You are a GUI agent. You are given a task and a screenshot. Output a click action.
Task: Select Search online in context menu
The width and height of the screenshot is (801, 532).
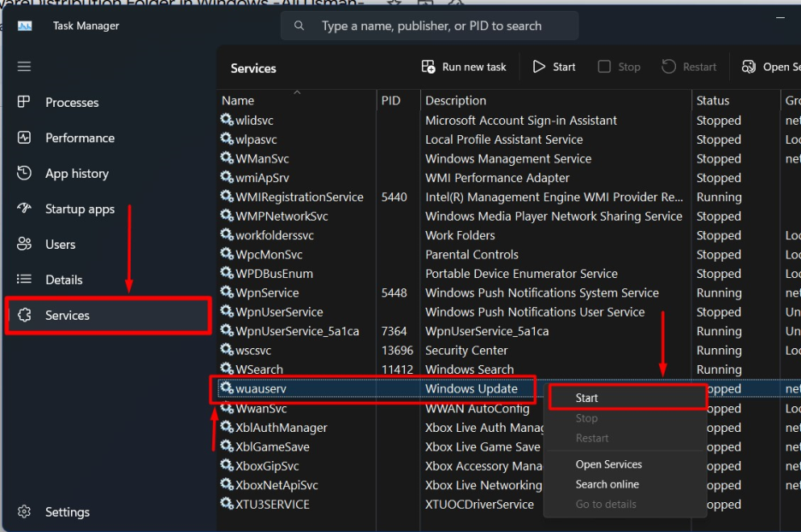(x=607, y=484)
